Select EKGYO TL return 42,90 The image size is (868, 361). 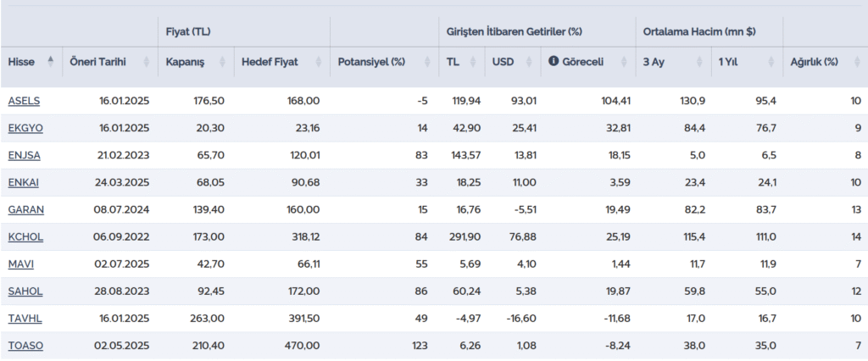tap(468, 129)
